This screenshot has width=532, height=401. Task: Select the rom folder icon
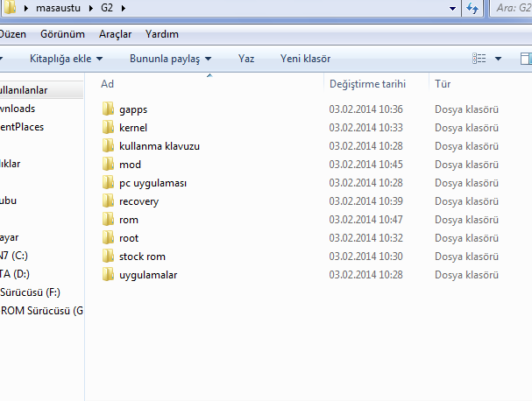108,219
